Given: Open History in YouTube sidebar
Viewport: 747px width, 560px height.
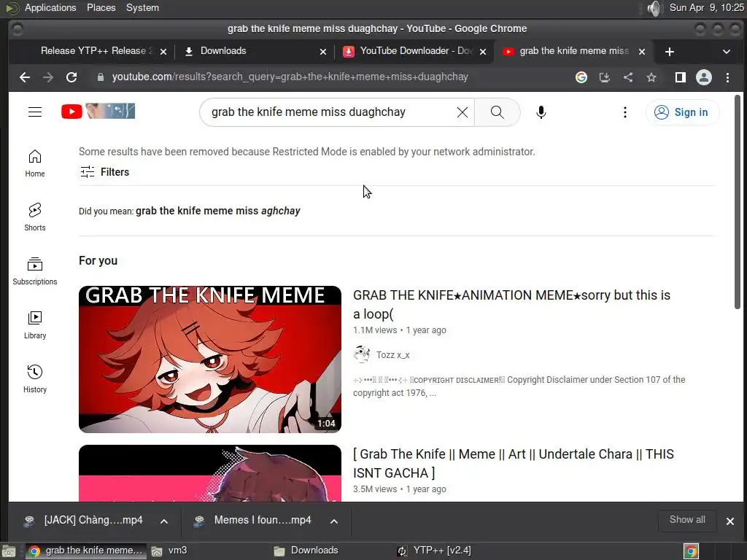Looking at the screenshot, I should [x=35, y=379].
